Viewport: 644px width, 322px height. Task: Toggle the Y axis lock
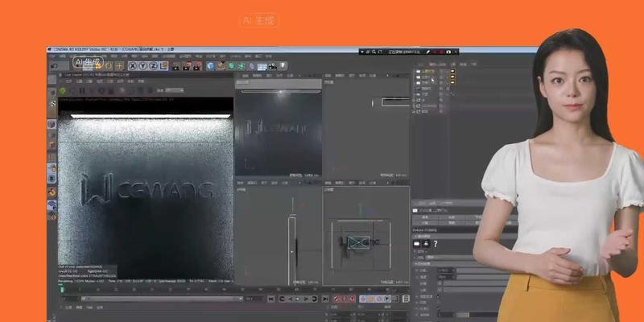tap(142, 66)
